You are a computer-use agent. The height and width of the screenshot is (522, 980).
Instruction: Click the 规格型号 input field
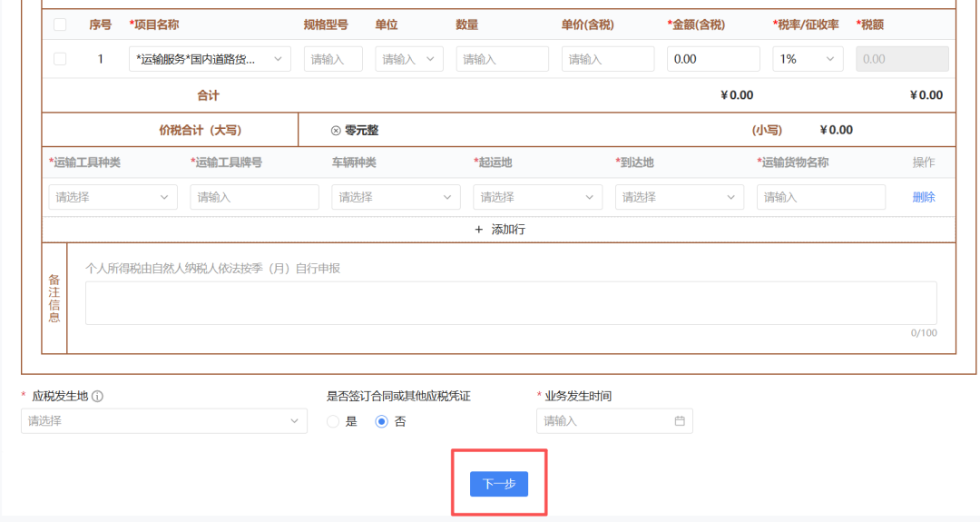(x=333, y=59)
